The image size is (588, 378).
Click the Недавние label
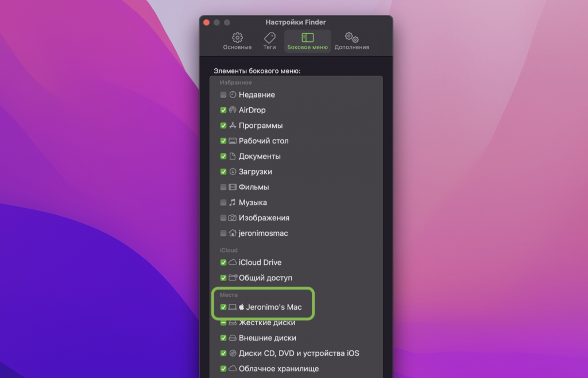tap(257, 95)
